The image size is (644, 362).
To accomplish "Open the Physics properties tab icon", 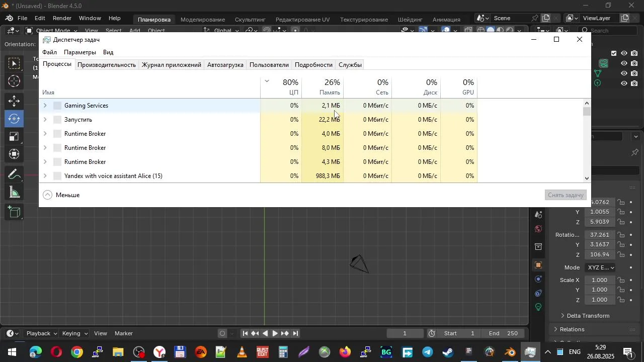I will click(x=538, y=279).
